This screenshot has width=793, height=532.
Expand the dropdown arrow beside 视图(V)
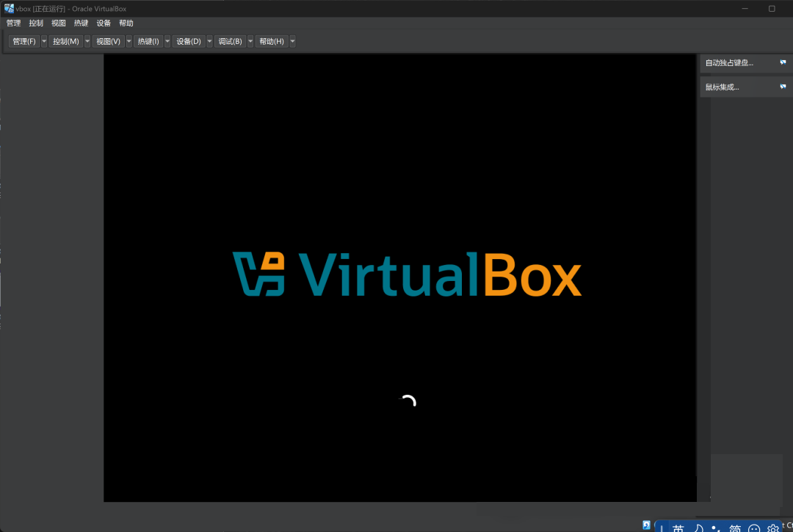[129, 41]
